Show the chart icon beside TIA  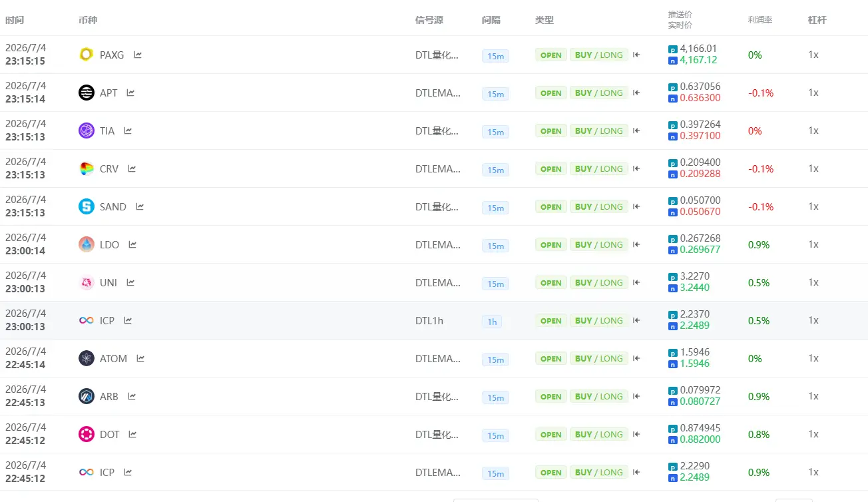(x=128, y=130)
